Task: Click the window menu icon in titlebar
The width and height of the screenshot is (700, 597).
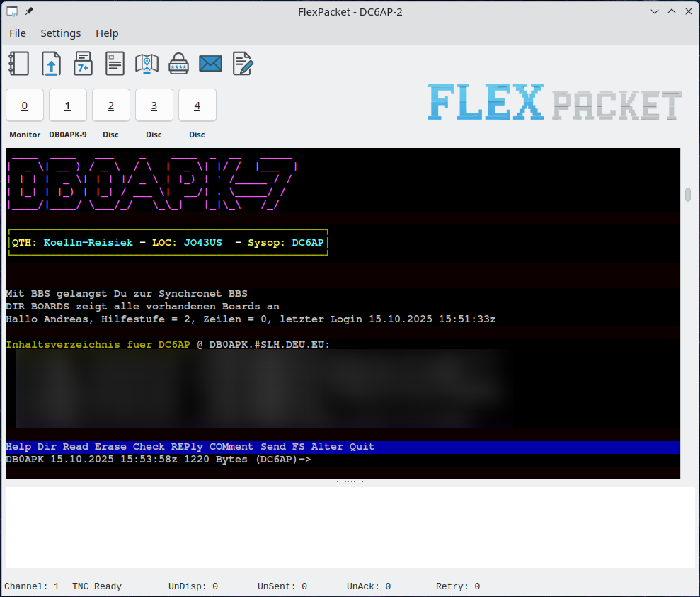Action: click(12, 11)
